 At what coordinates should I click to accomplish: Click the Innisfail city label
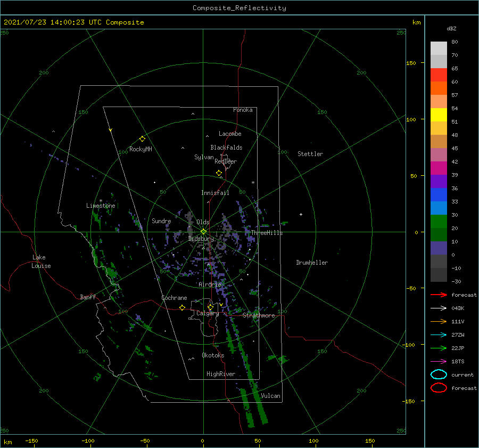215,193
